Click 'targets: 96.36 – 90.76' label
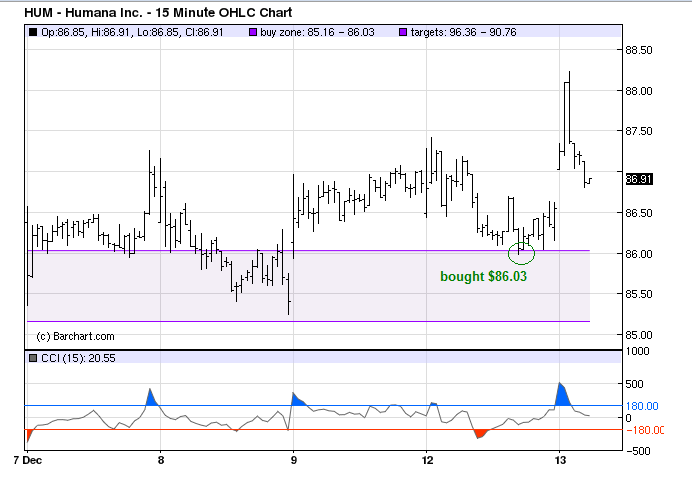 (x=463, y=32)
